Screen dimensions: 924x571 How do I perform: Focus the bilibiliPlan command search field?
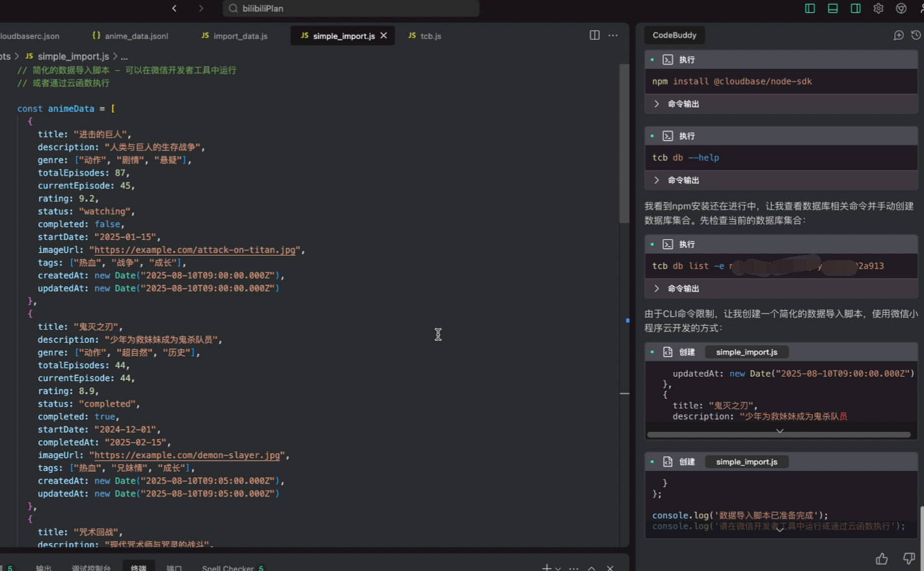click(x=351, y=8)
